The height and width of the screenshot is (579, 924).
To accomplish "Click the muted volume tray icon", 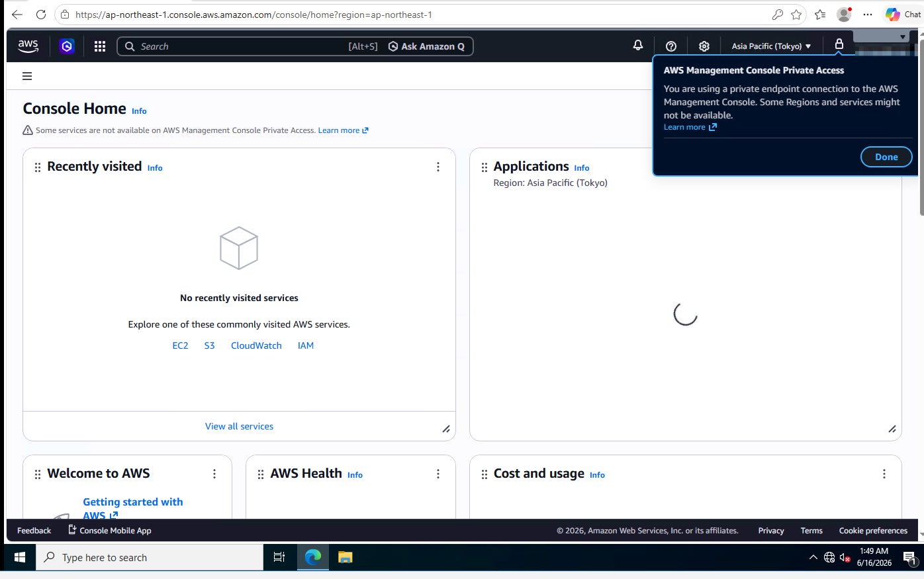I will click(x=845, y=558).
